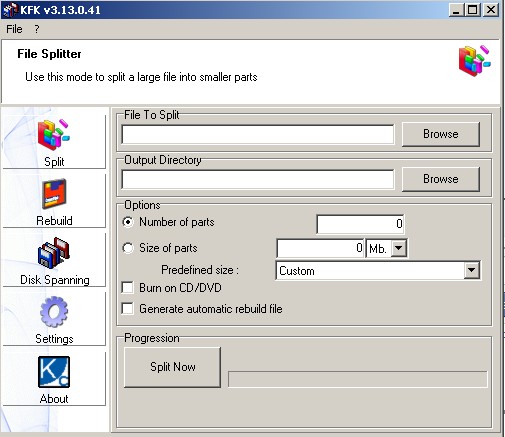Select the Number of parts radio button

(x=128, y=222)
